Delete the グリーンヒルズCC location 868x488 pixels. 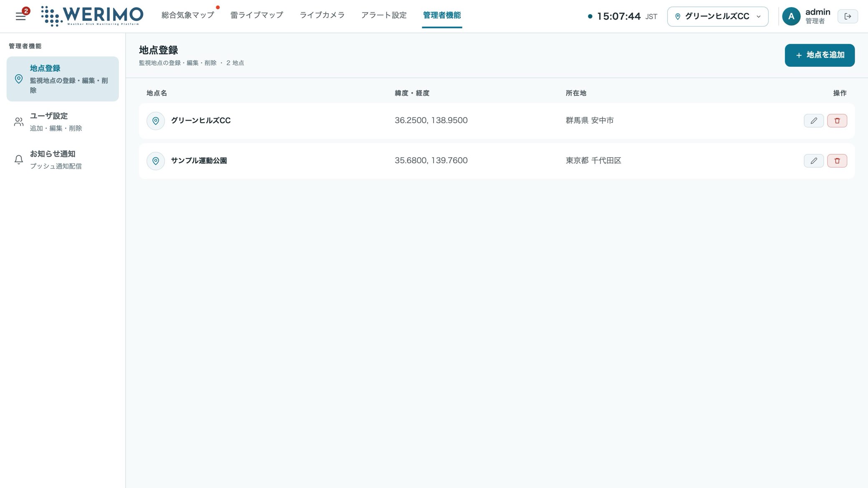pyautogui.click(x=837, y=121)
